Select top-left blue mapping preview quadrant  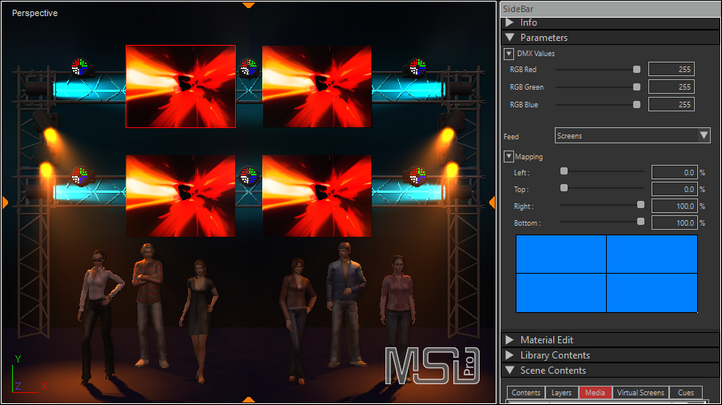tap(561, 254)
